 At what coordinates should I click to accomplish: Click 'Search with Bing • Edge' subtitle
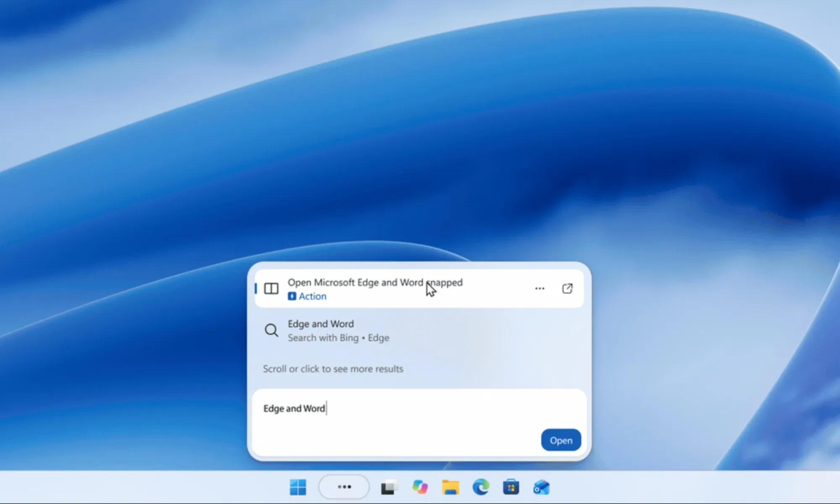click(339, 338)
